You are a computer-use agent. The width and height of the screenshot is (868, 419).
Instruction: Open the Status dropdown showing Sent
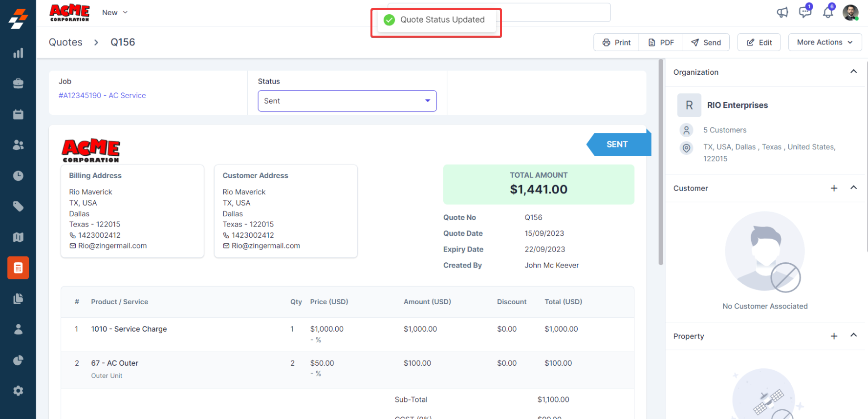347,101
